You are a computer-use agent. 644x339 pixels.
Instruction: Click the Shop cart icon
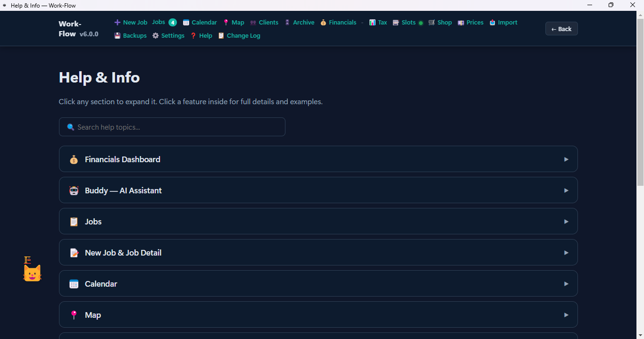click(432, 23)
